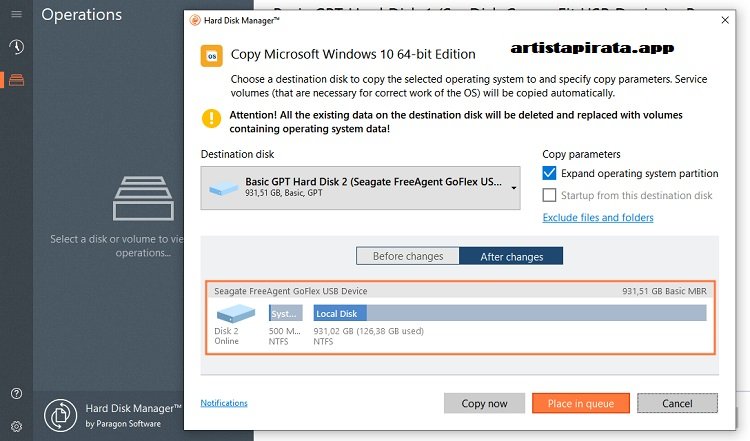Click the 931,02 GB (126,38 GB used) text
The image size is (750, 441).
[x=368, y=331]
